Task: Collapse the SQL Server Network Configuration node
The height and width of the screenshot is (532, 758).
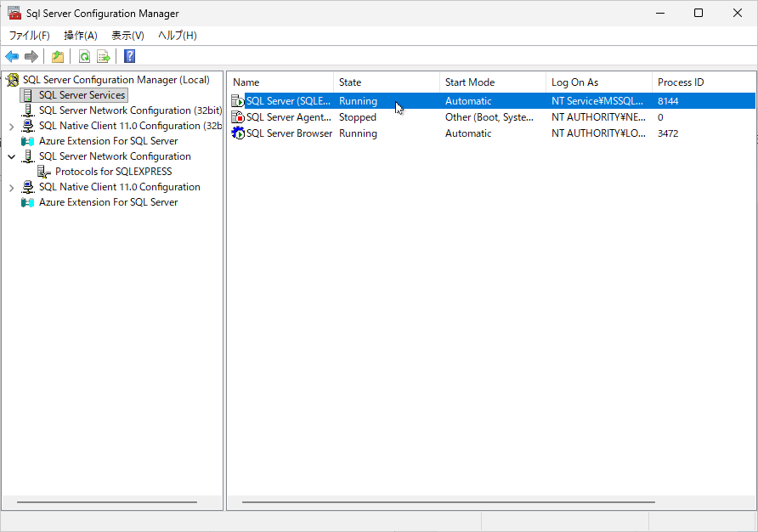Action: 11,156
